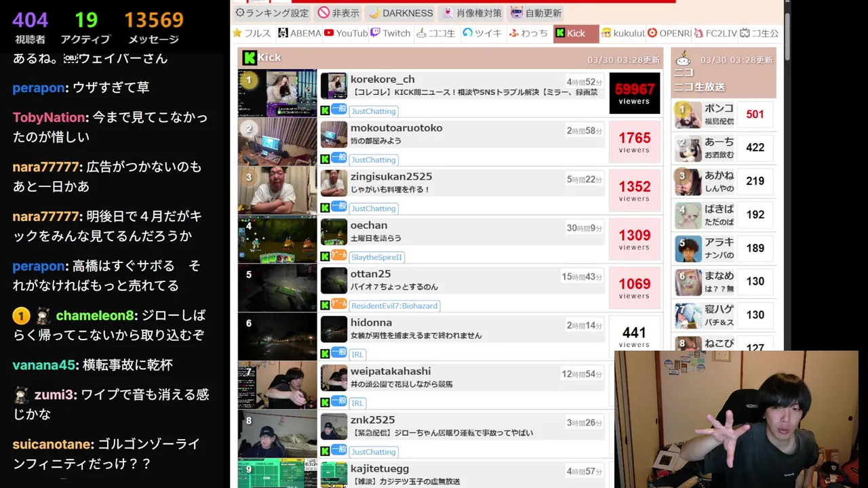Switch to the ABEMA tab

[x=299, y=33]
